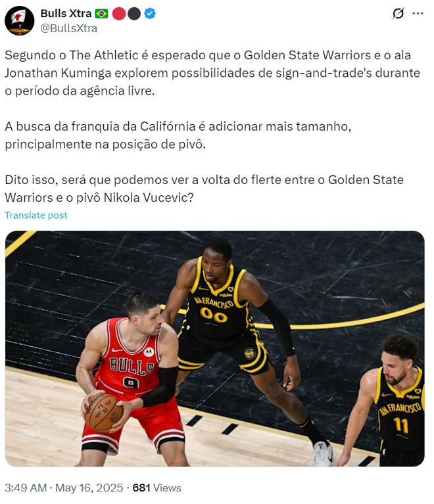Open the three-dot more options menu

point(418,14)
